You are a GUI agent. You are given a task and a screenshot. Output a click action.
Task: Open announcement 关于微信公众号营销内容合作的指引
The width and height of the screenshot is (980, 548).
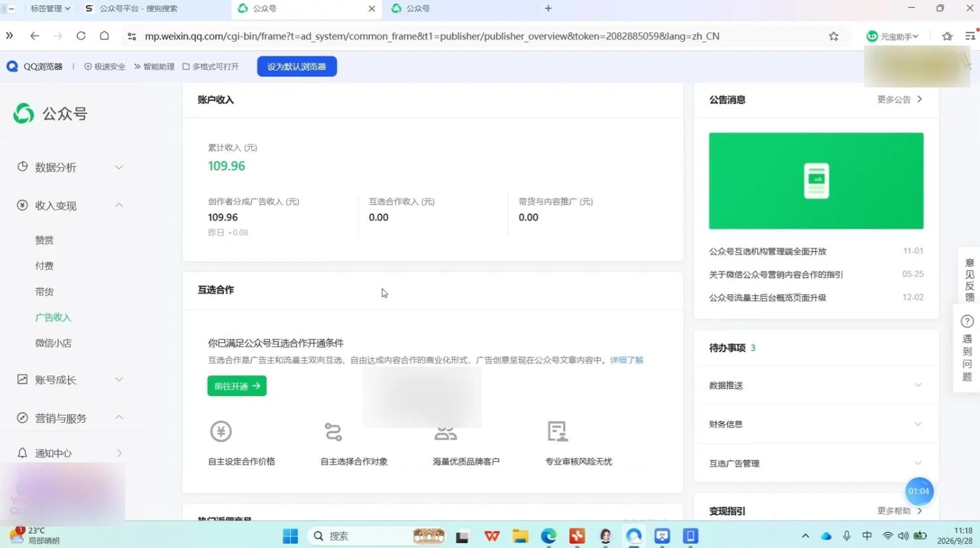(776, 274)
